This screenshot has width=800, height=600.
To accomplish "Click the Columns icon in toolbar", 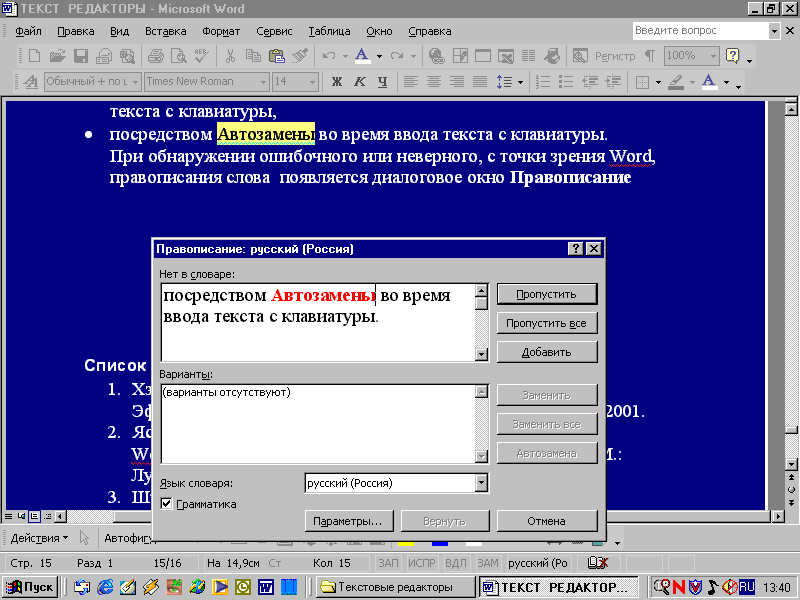I will [529, 56].
